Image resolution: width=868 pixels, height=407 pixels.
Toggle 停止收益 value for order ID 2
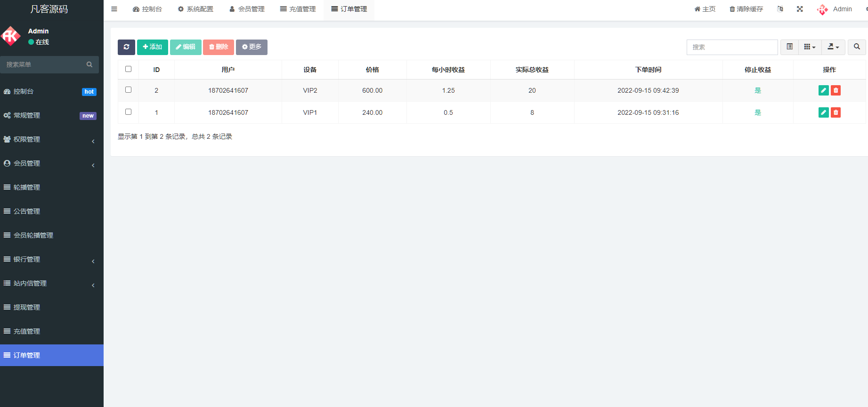point(758,90)
